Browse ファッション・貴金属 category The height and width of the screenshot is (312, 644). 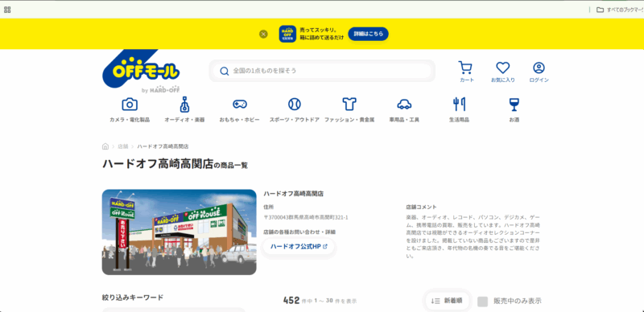coord(349,110)
